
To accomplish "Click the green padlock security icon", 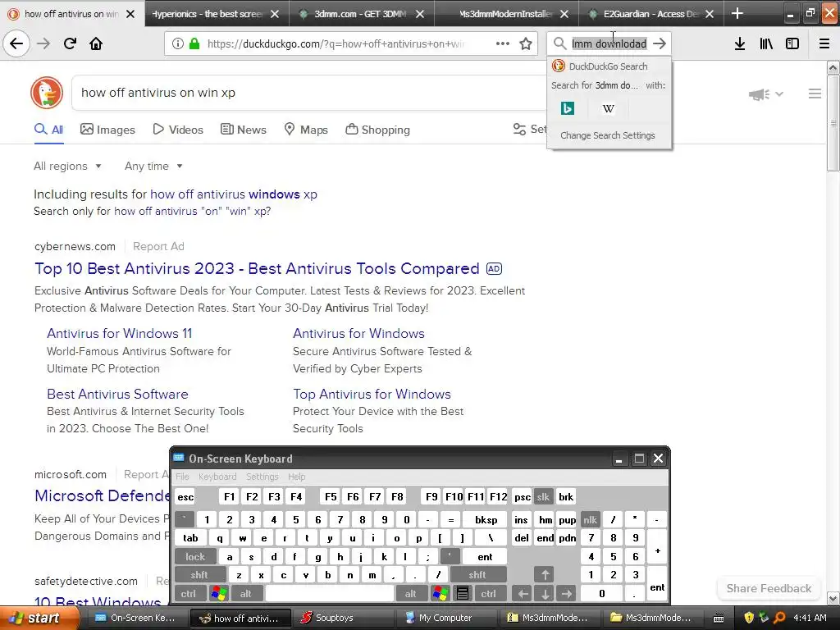I will (194, 43).
